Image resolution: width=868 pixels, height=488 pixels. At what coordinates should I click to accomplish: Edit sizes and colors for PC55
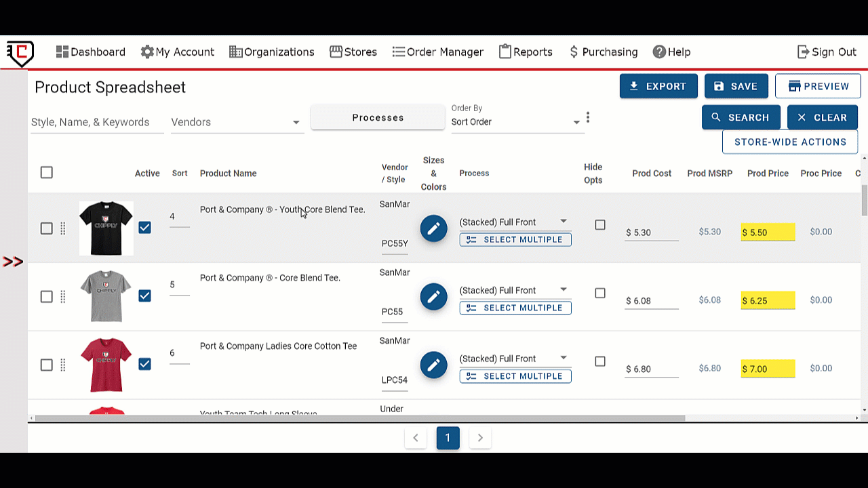433,297
